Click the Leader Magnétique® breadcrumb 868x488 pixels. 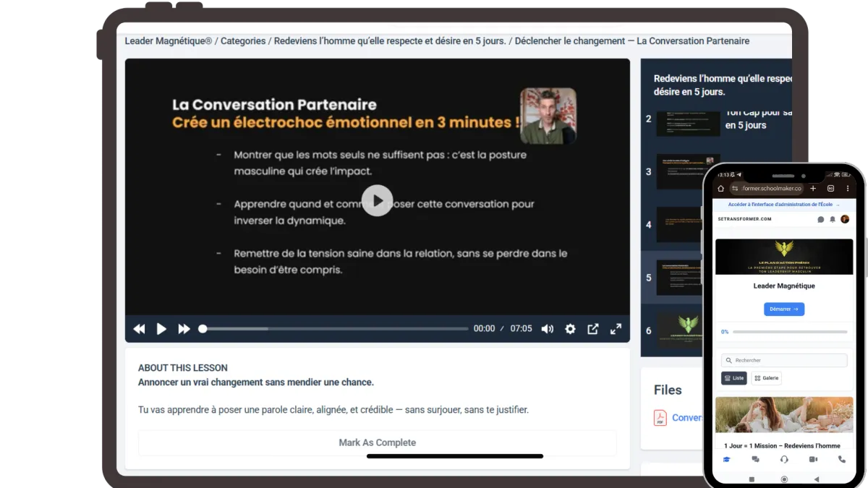tap(169, 41)
